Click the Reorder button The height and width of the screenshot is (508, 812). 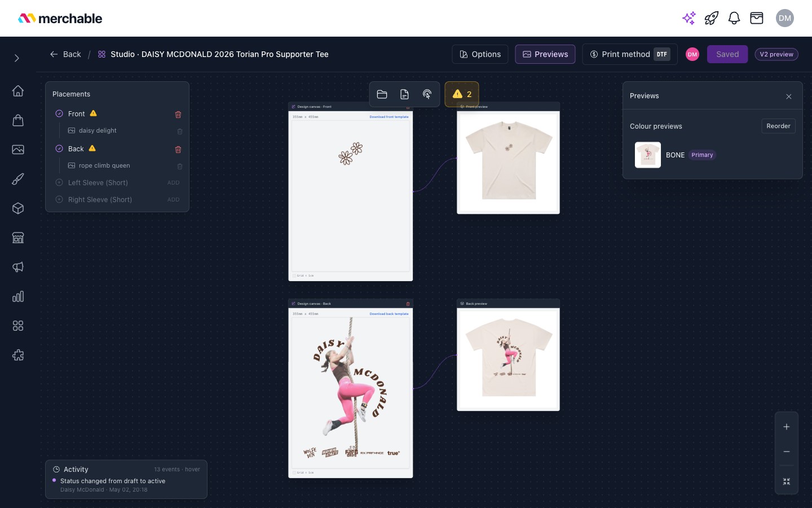tap(778, 126)
